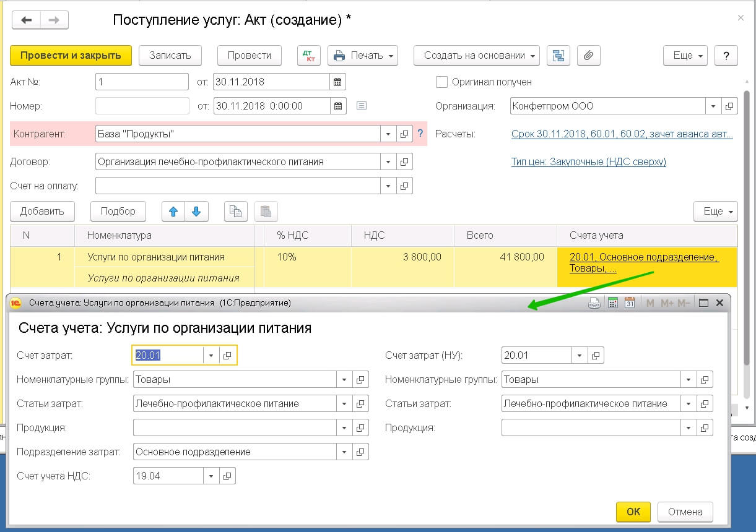Click the vertical scrollbar of the document
756x532 pixels.
747,247
